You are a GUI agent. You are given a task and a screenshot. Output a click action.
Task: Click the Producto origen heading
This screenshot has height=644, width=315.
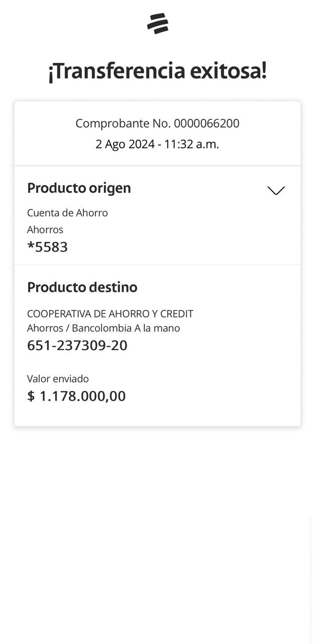[x=79, y=188]
